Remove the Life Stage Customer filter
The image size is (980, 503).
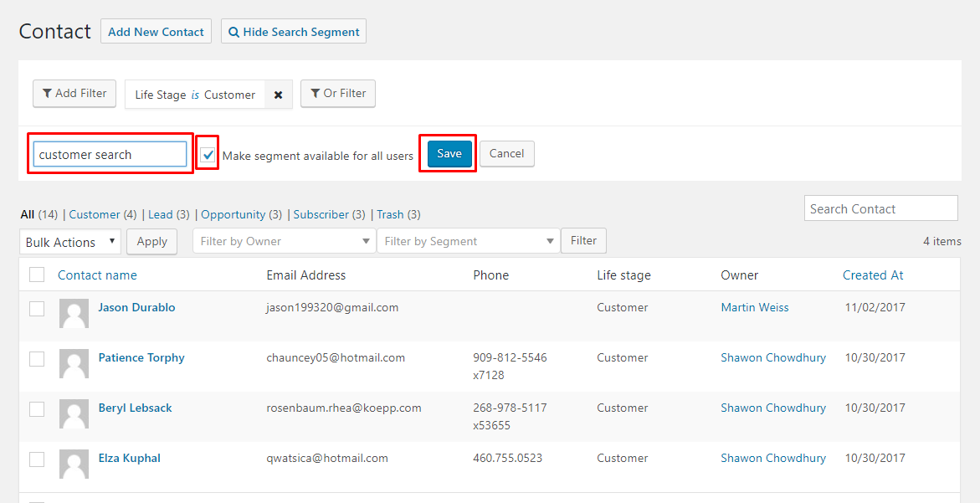coord(278,95)
